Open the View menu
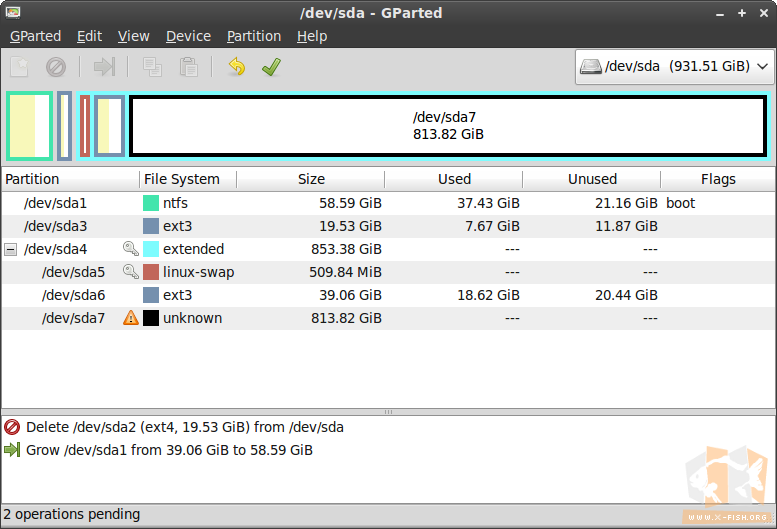This screenshot has height=529, width=777. tap(133, 36)
